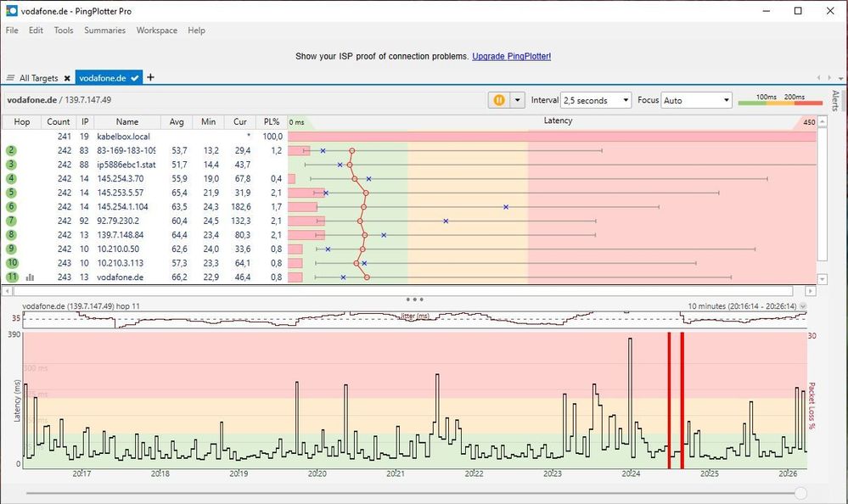Toggle graph for hop 3
Screen dimensions: 848x504
click(11, 165)
